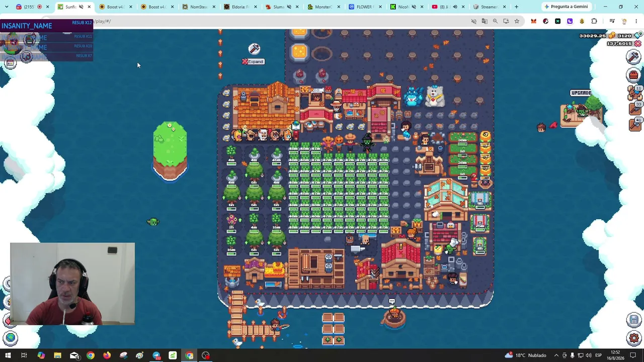644x362 pixels.
Task: Click the small grassy island
Action: [170, 151]
